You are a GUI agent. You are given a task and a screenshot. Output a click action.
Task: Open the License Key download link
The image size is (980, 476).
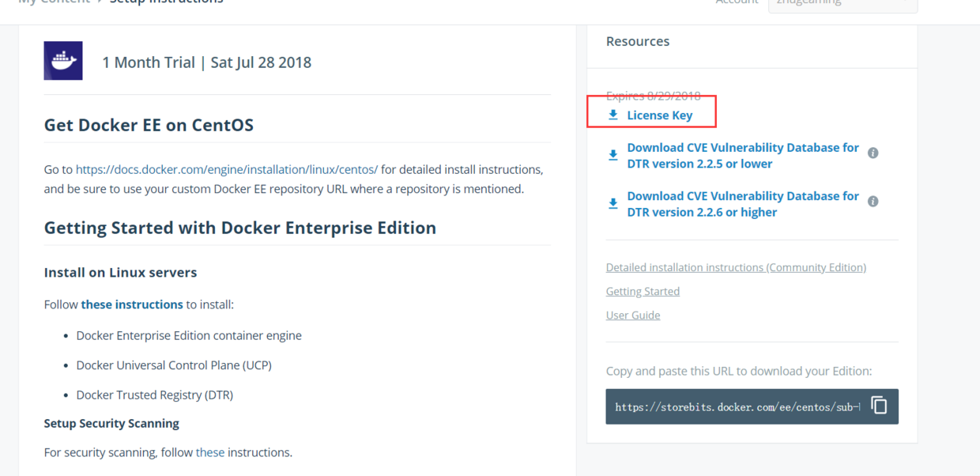coord(660,115)
